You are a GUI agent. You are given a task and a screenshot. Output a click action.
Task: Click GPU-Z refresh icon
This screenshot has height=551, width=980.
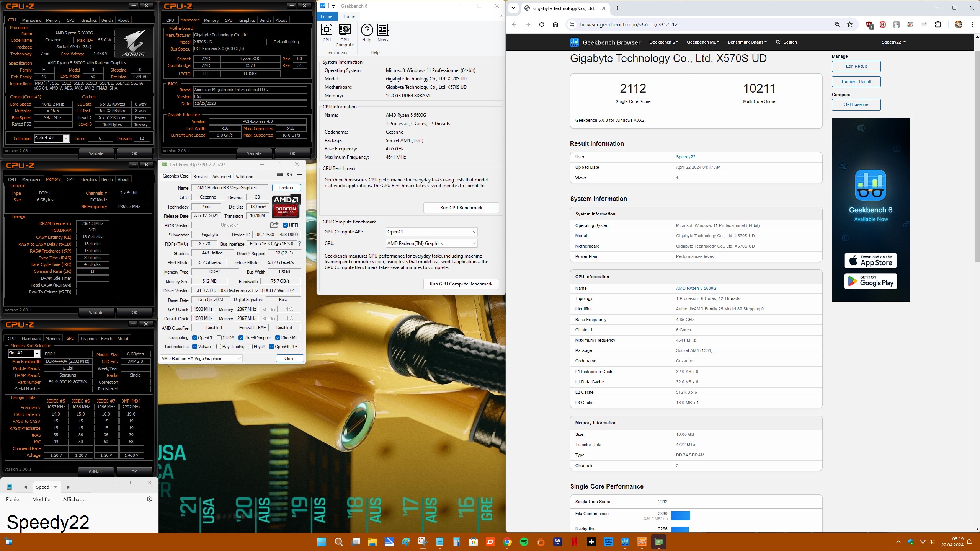289,175
